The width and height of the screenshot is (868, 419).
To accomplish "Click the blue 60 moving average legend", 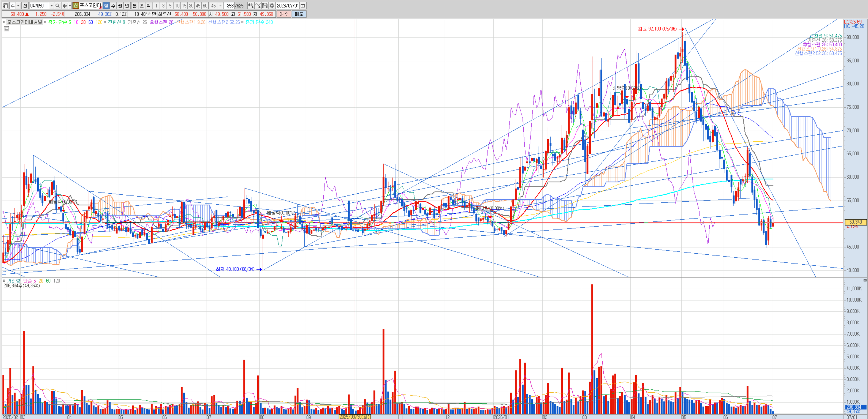I will point(91,22).
